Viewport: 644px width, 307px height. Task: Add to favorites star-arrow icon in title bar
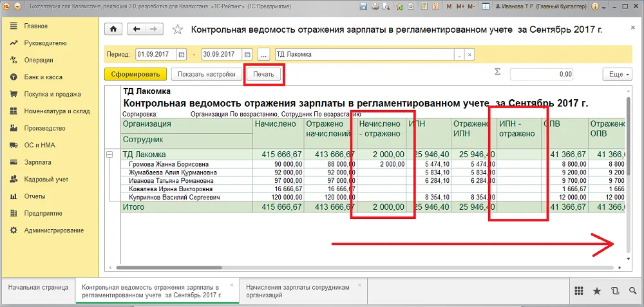pyautogui.click(x=400, y=6)
